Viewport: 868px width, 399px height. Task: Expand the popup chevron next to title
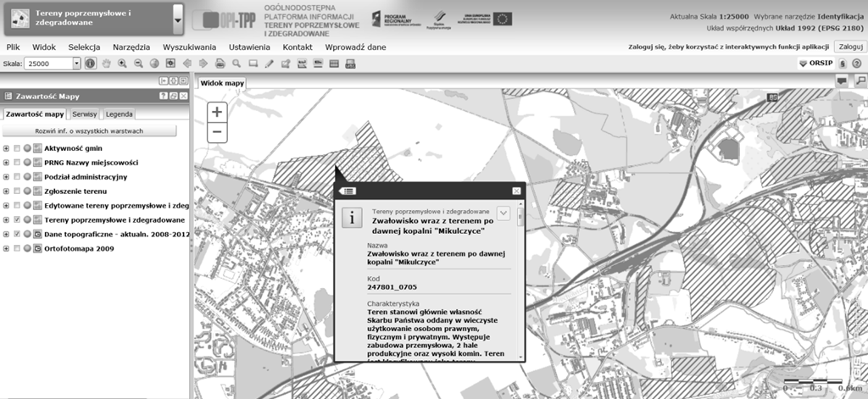point(504,213)
